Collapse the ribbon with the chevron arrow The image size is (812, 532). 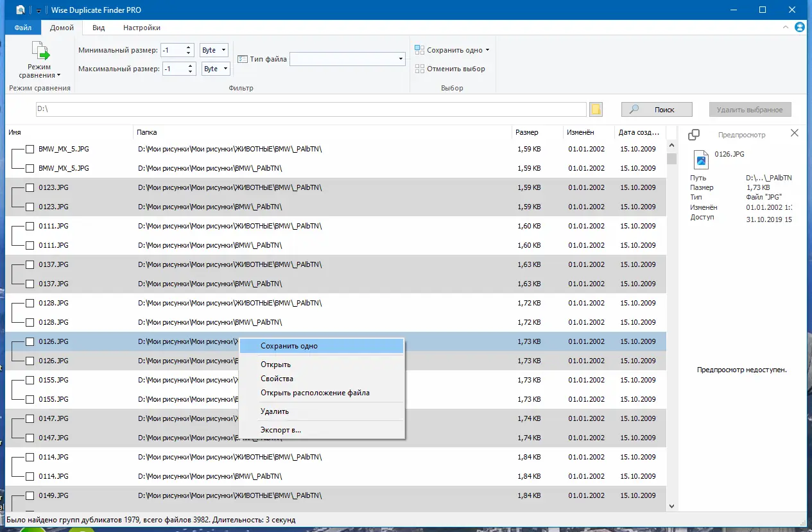[x=786, y=28]
